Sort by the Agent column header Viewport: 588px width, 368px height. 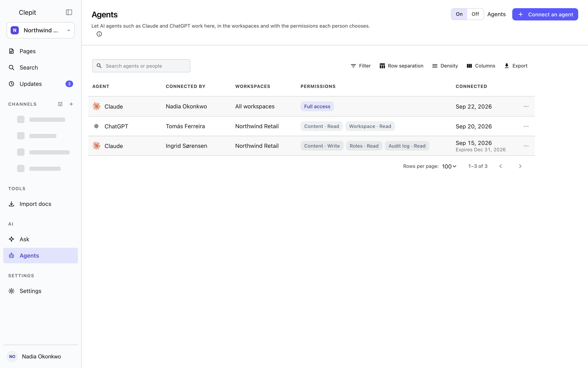point(101,86)
